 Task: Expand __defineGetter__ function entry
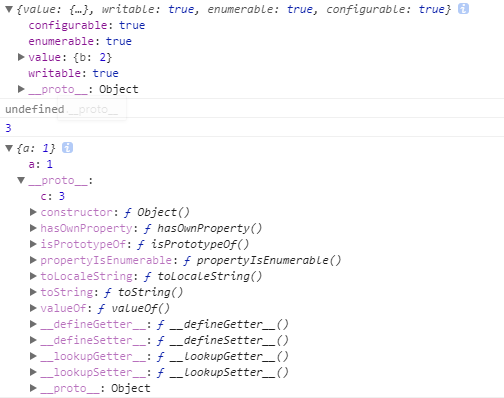[x=33, y=324]
